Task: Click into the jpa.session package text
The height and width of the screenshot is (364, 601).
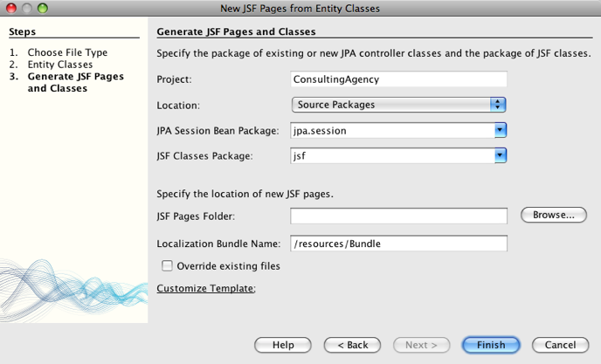Action: pos(391,131)
